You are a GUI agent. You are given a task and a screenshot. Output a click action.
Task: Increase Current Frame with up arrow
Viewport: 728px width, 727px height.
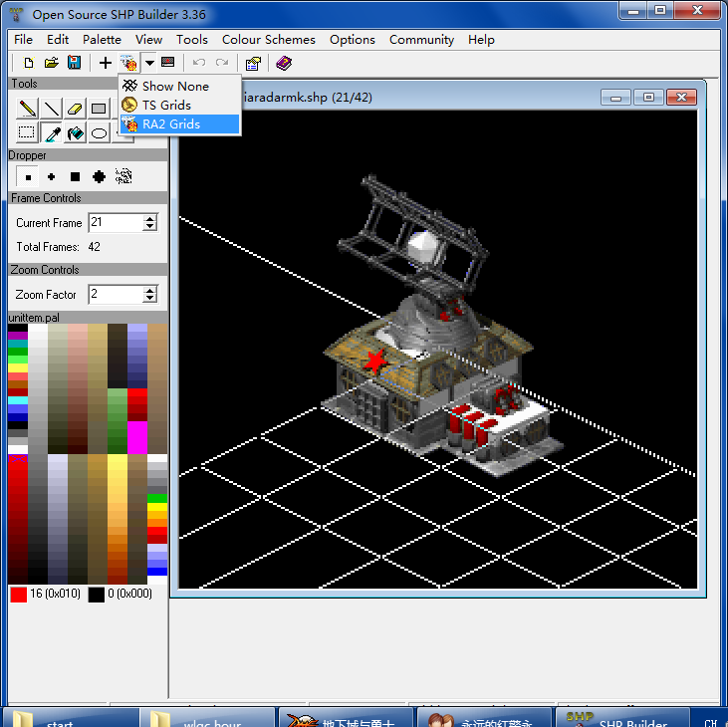click(150, 218)
